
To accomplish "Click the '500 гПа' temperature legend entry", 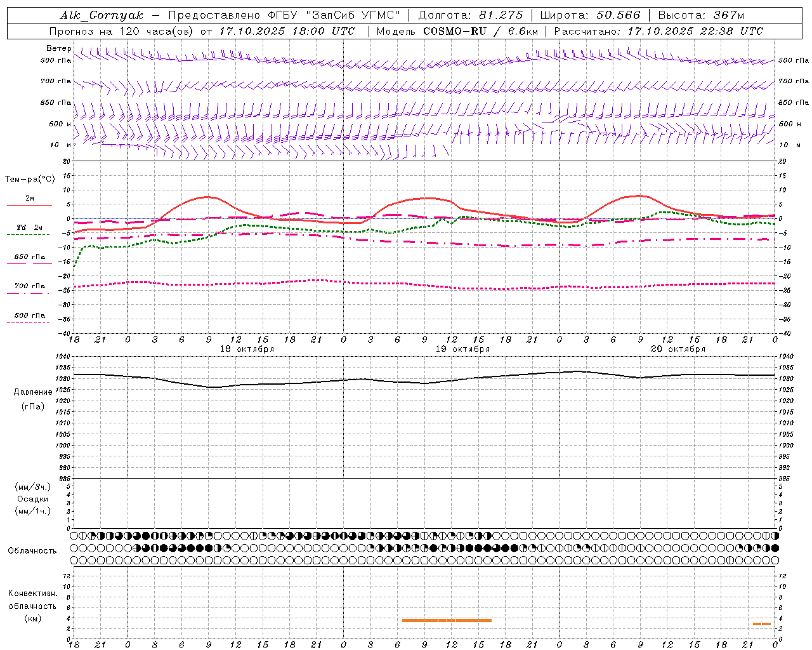I will tap(29, 315).
